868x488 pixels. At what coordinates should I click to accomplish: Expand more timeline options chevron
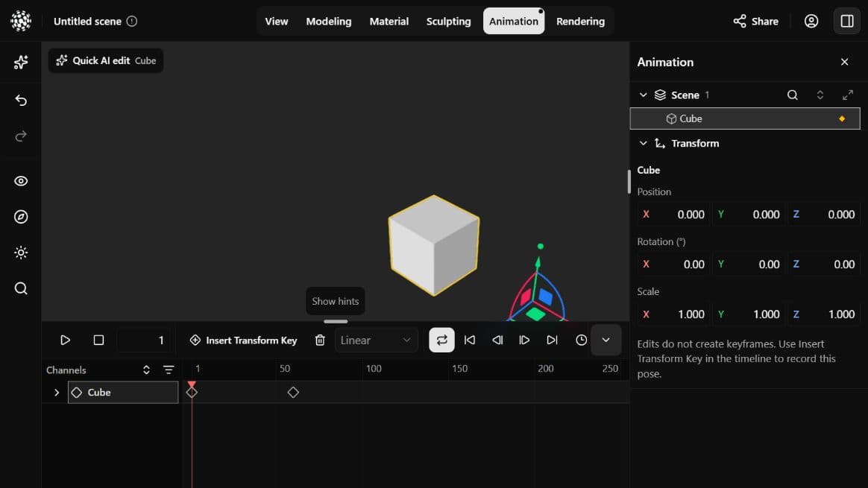pyautogui.click(x=606, y=340)
